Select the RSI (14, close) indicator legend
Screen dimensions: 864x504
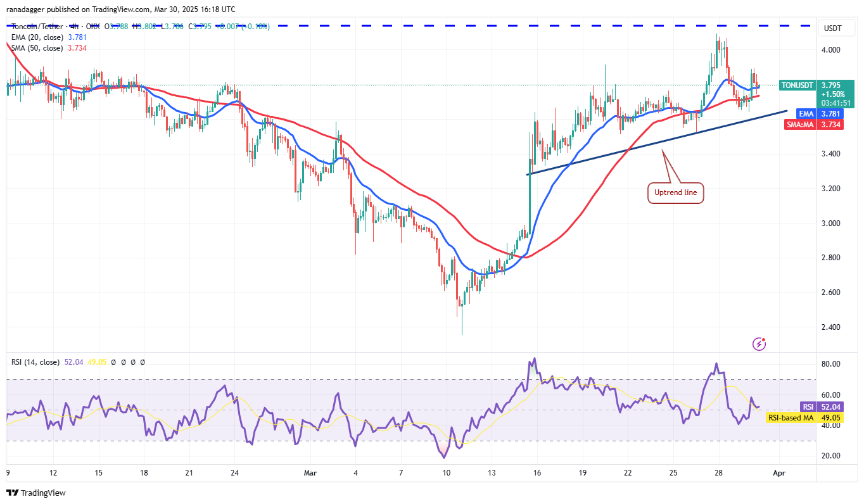[35, 362]
